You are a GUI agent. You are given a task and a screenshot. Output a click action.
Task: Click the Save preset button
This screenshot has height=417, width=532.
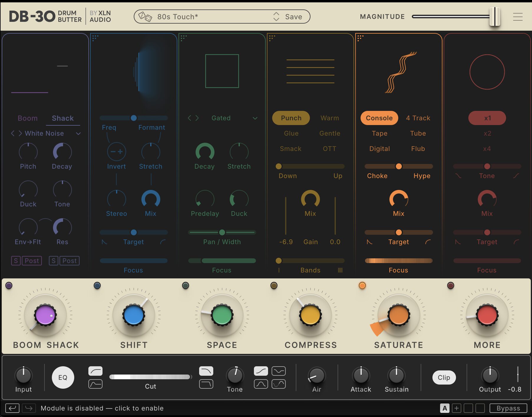tap(293, 17)
